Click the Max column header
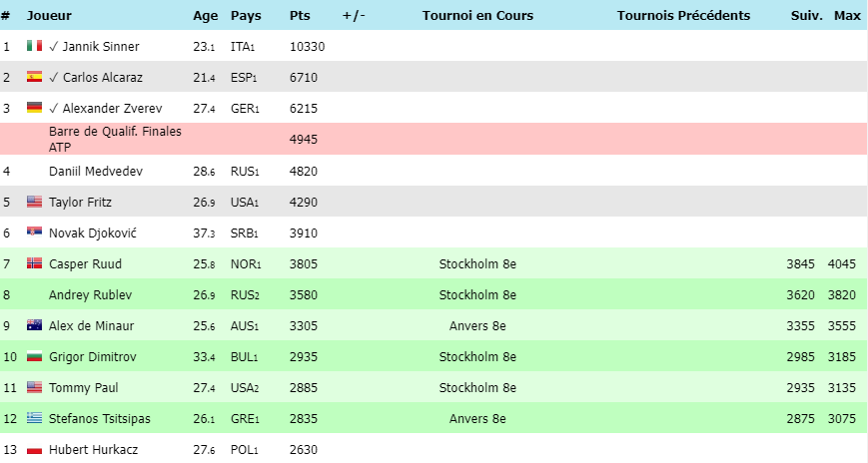Screen dimensions: 868x463 847,15
